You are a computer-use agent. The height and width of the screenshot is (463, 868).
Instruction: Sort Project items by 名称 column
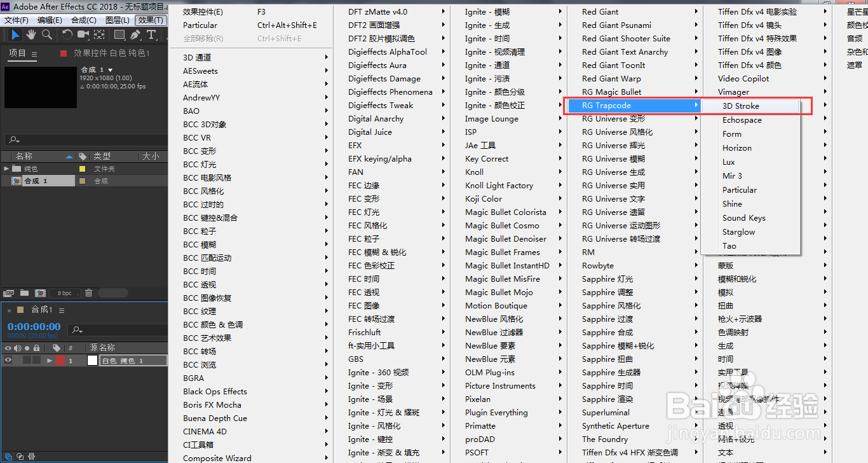(x=24, y=156)
